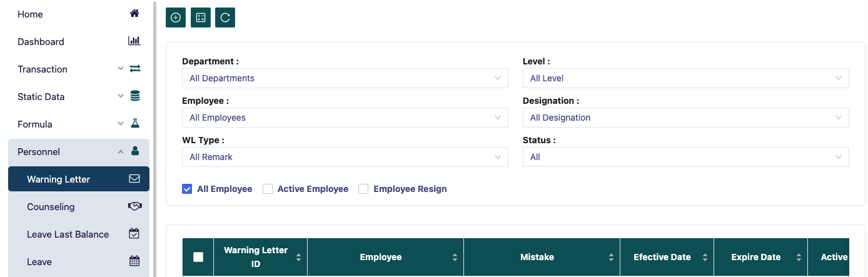
Task: Click the Dashboard bar chart icon
Action: [x=134, y=41]
